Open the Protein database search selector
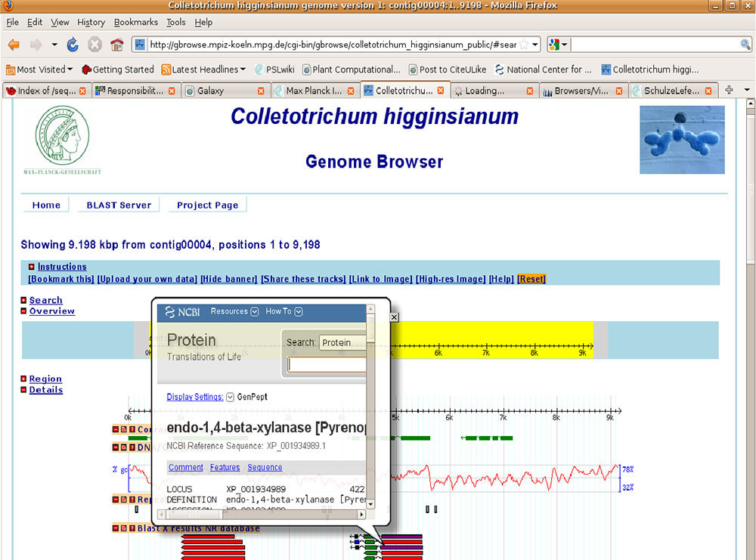The width and height of the screenshot is (756, 560). (342, 342)
